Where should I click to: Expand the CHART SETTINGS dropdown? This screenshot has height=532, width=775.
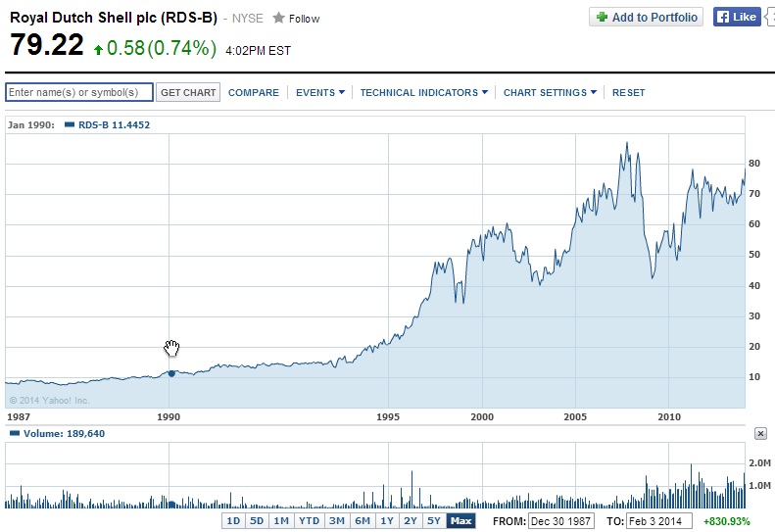pos(550,92)
